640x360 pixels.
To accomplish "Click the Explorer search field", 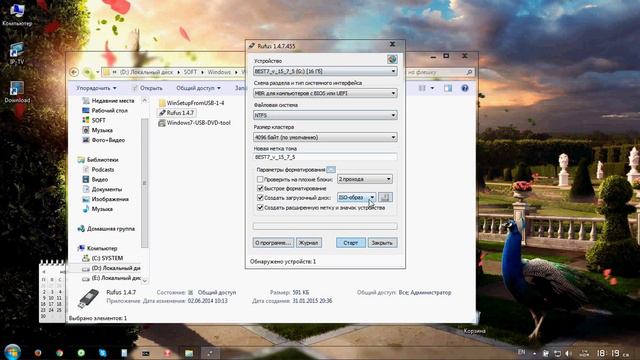I will click(x=440, y=72).
